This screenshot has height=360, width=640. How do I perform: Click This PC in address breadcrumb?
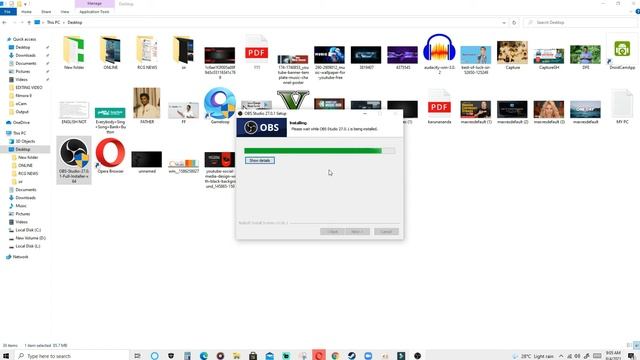[x=53, y=22]
